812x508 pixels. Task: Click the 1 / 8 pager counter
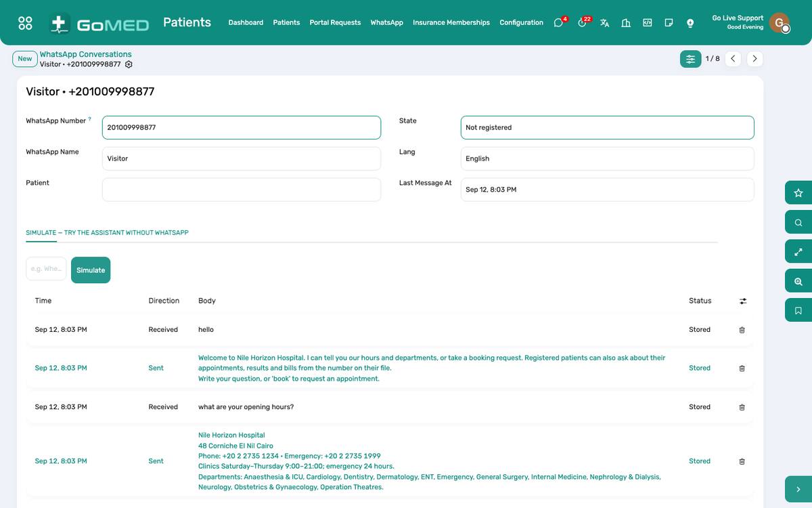(713, 59)
